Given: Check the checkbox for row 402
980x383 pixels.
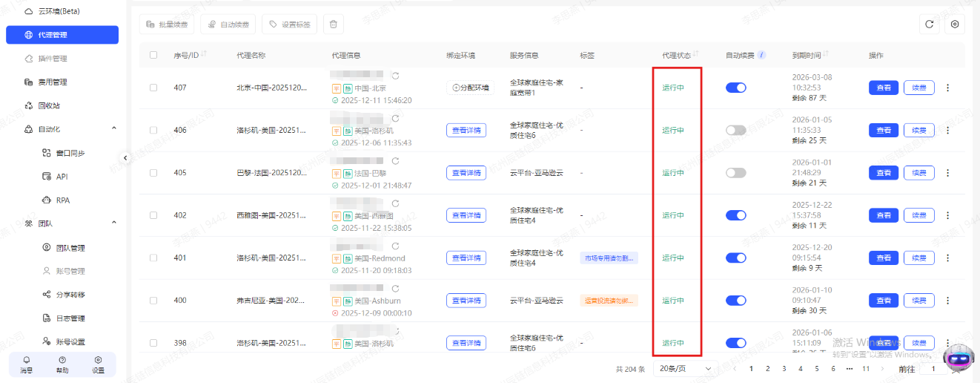Looking at the screenshot, I should [153, 215].
